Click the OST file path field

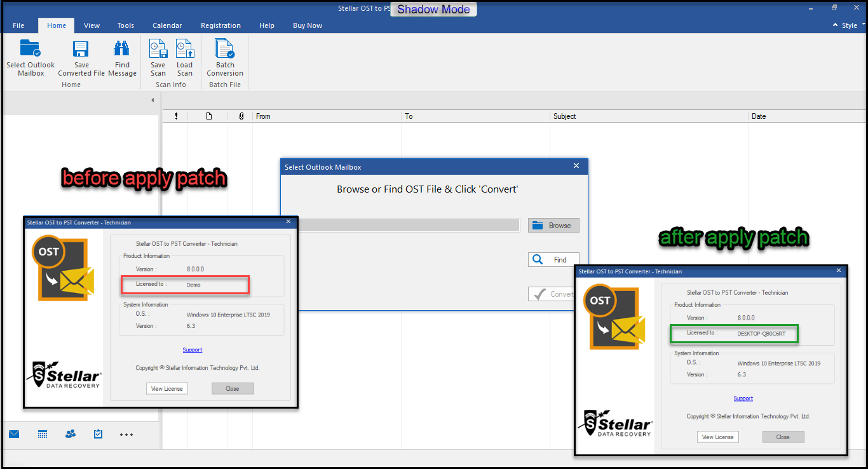pos(409,226)
